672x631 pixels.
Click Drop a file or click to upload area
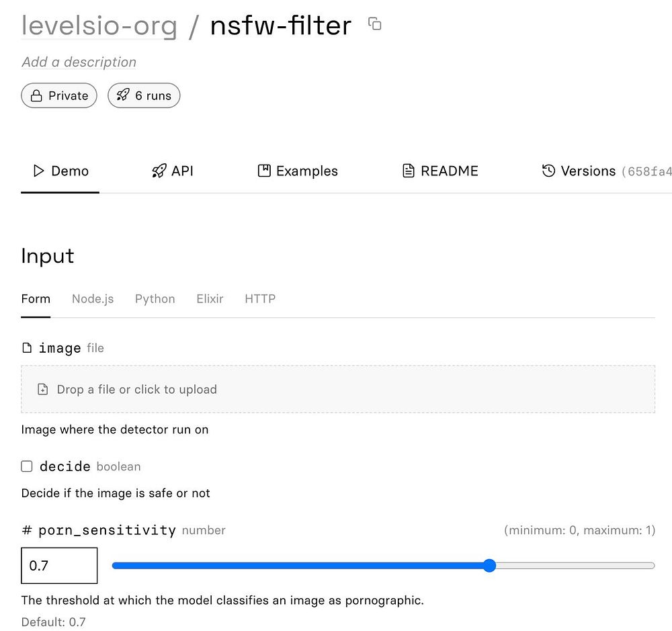point(338,389)
